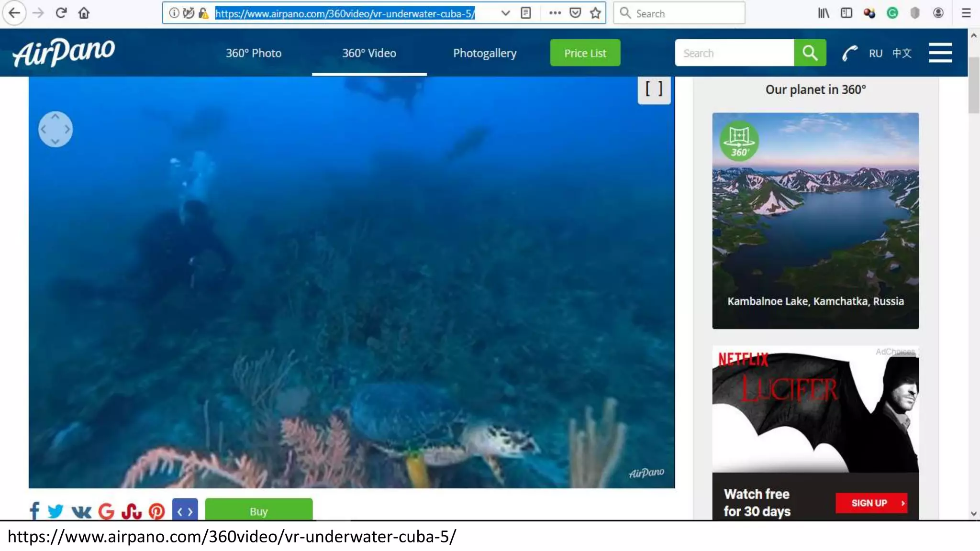This screenshot has width=980, height=551.
Task: Click the blue embed code button
Action: tap(185, 510)
